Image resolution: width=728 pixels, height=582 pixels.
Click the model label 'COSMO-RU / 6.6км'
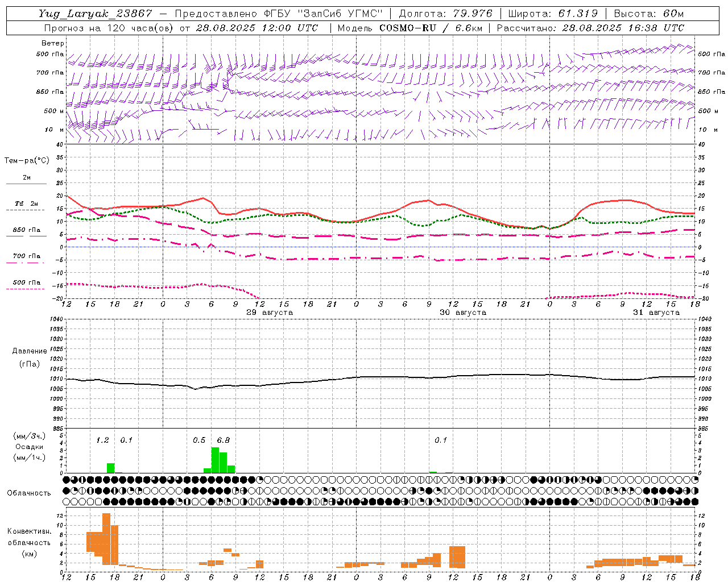tap(431, 28)
